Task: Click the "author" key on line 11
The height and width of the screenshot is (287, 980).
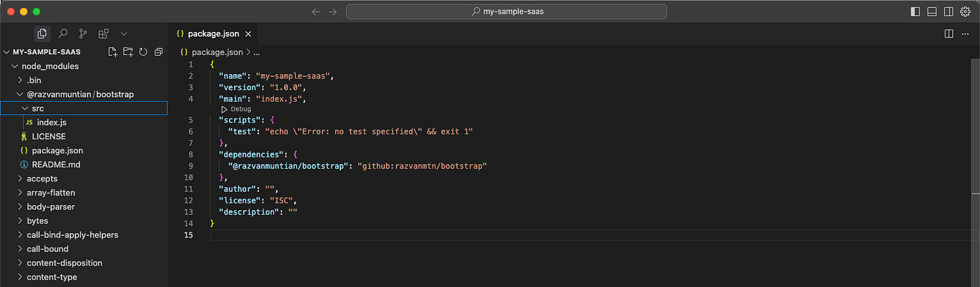Action: pyautogui.click(x=237, y=189)
